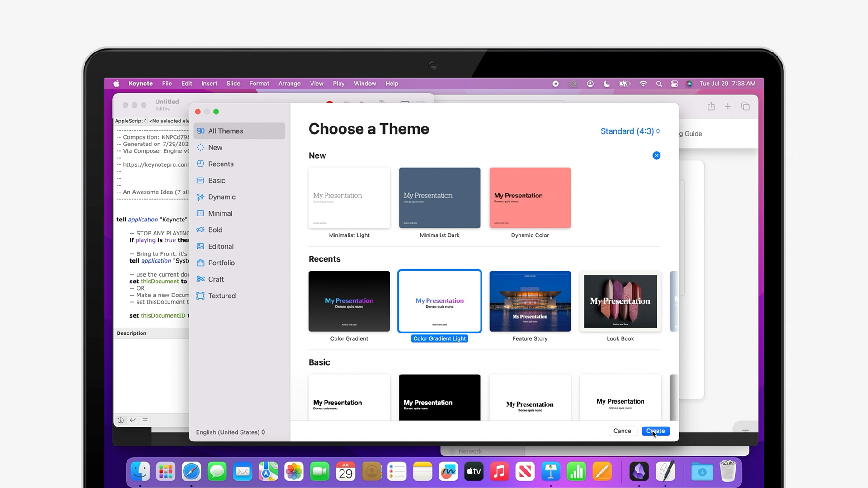This screenshot has height=488, width=868.
Task: Click the Create button
Action: click(x=656, y=431)
